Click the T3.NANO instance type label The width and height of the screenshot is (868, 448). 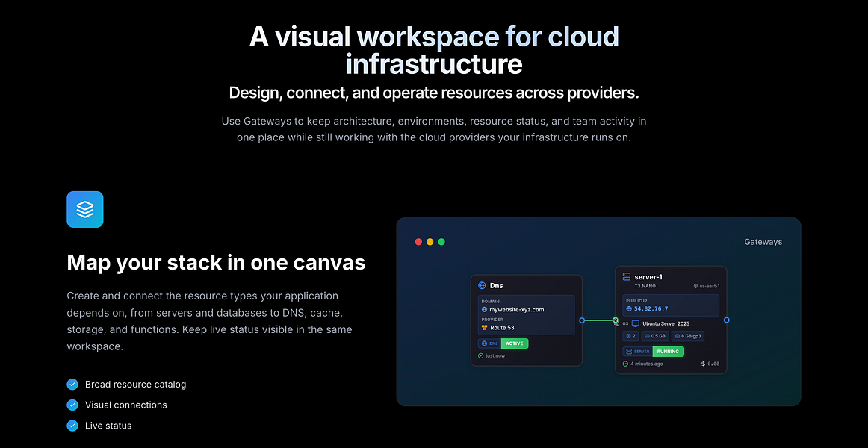645,286
